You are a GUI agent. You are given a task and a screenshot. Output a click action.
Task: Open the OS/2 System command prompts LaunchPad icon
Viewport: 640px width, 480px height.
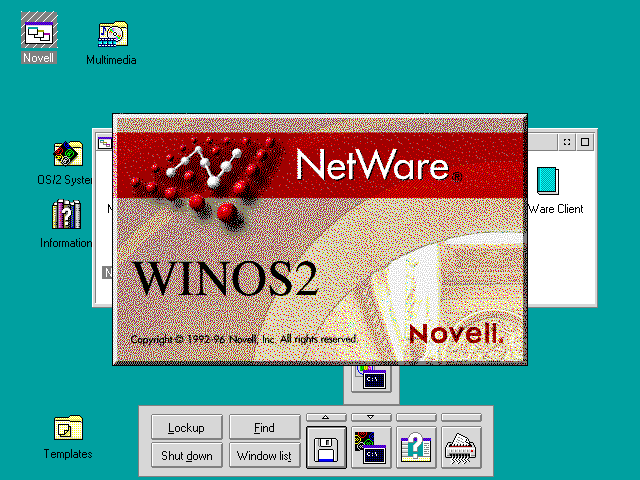371,448
